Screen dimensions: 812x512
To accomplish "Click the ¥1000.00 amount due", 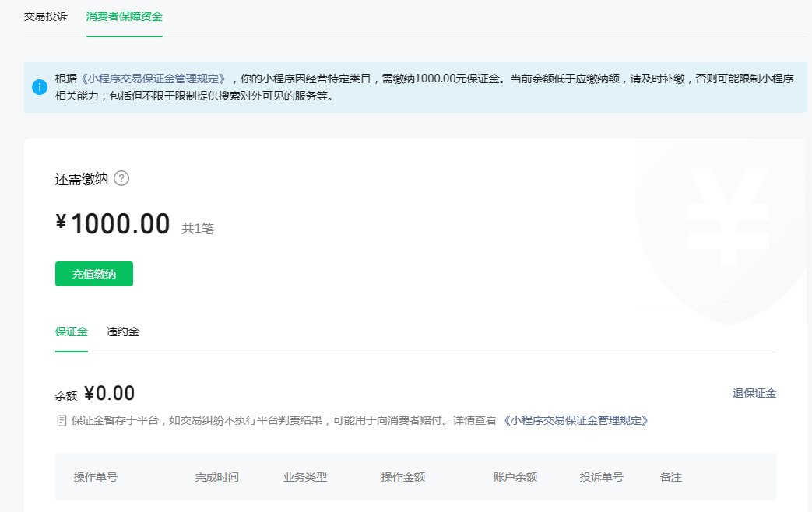I will [x=113, y=223].
